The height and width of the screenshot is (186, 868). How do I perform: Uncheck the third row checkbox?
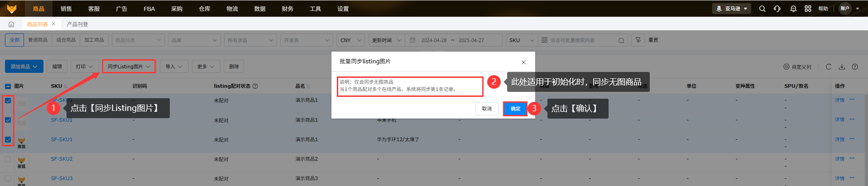[8, 139]
